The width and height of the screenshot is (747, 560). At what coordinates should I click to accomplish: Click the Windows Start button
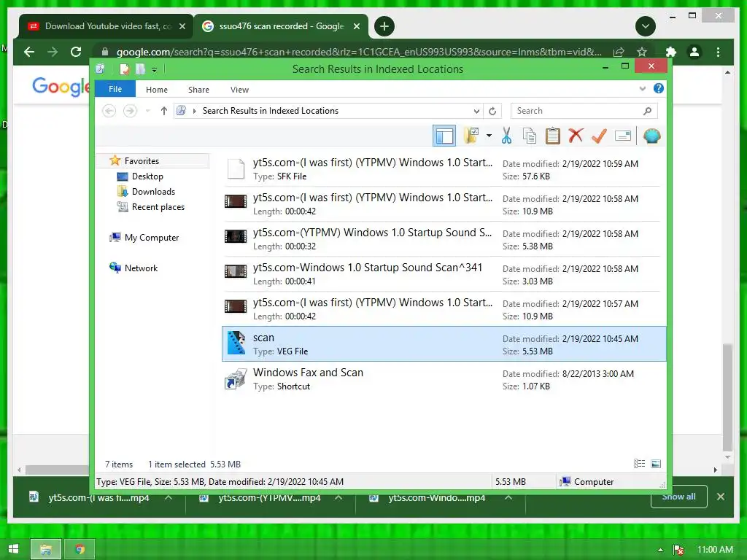tap(13, 549)
